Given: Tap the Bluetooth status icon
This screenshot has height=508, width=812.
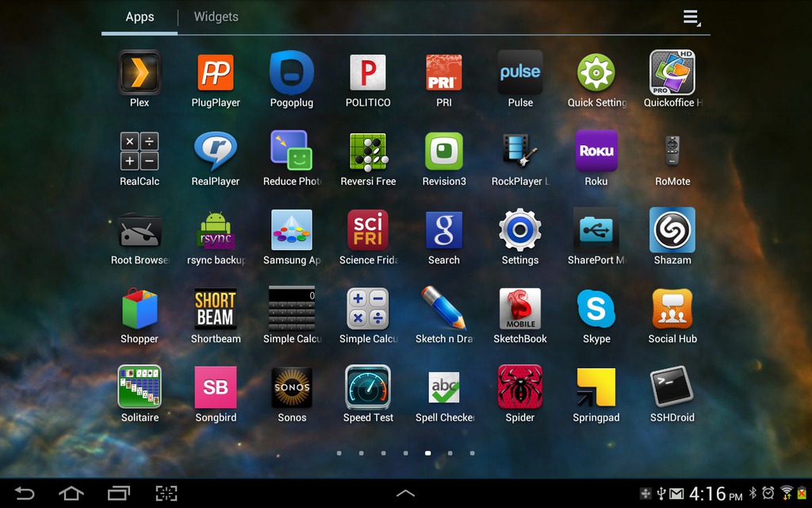Looking at the screenshot, I should point(753,492).
